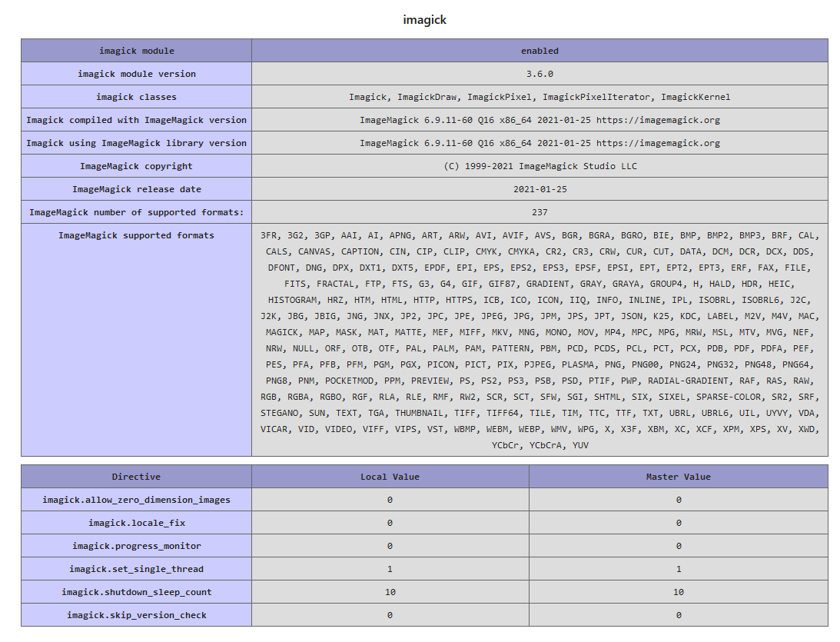Select the "imagick classes" label cell
The width and height of the screenshot is (840, 642).
coord(136,96)
